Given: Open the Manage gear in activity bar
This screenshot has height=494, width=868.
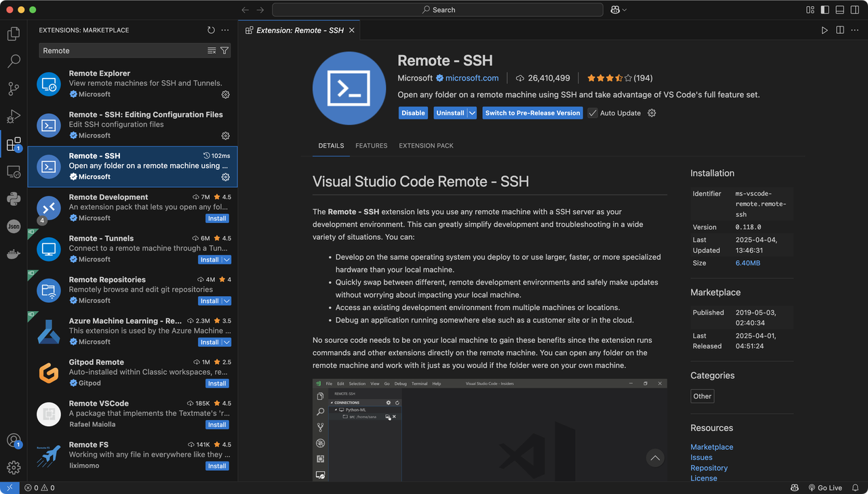Looking at the screenshot, I should tap(14, 468).
